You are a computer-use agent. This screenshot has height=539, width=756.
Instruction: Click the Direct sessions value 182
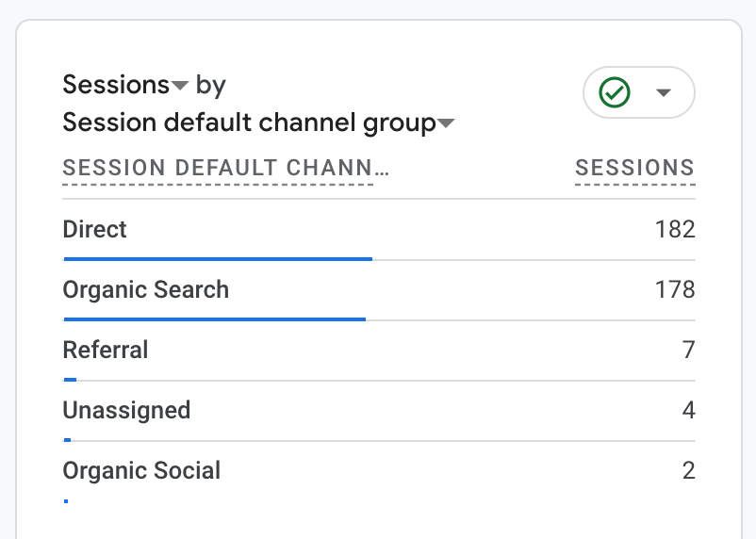pyautogui.click(x=675, y=229)
